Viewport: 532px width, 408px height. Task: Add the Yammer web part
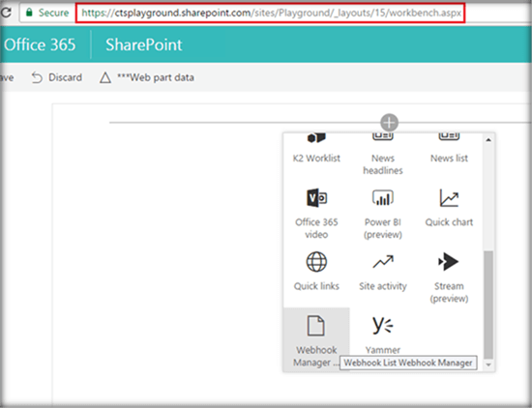383,335
